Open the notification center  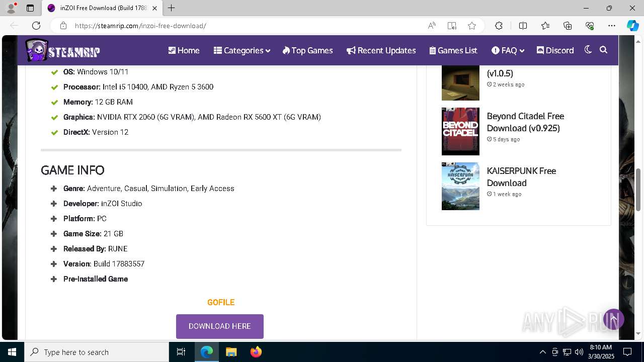coord(627,352)
